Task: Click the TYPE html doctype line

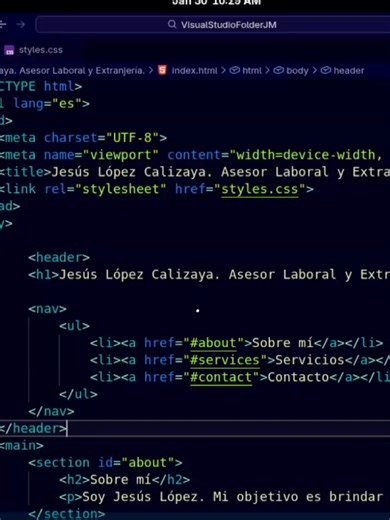Action: pos(41,86)
